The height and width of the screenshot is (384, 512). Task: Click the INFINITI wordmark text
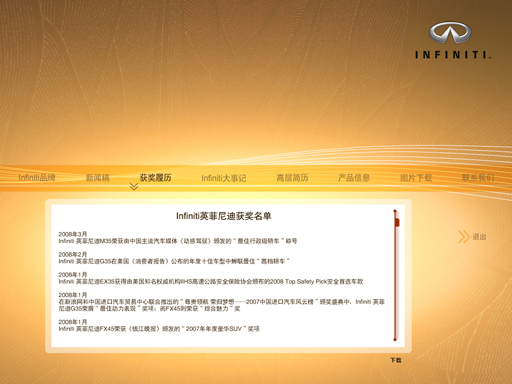[453, 55]
